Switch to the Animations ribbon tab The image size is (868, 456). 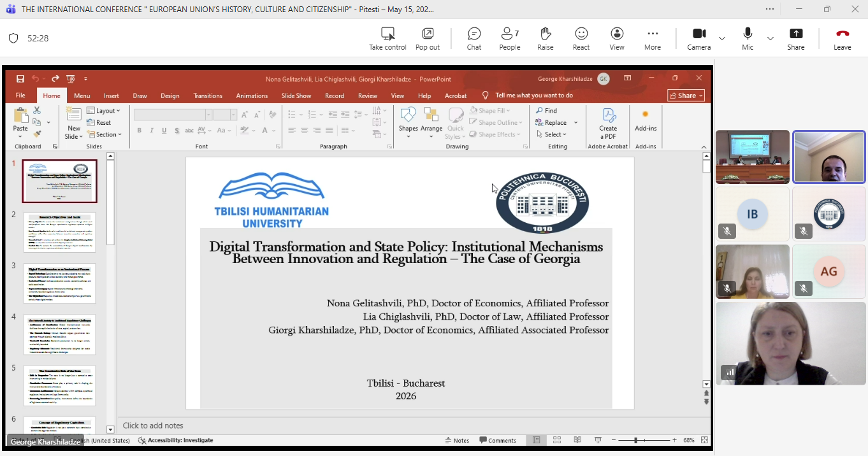click(x=252, y=96)
